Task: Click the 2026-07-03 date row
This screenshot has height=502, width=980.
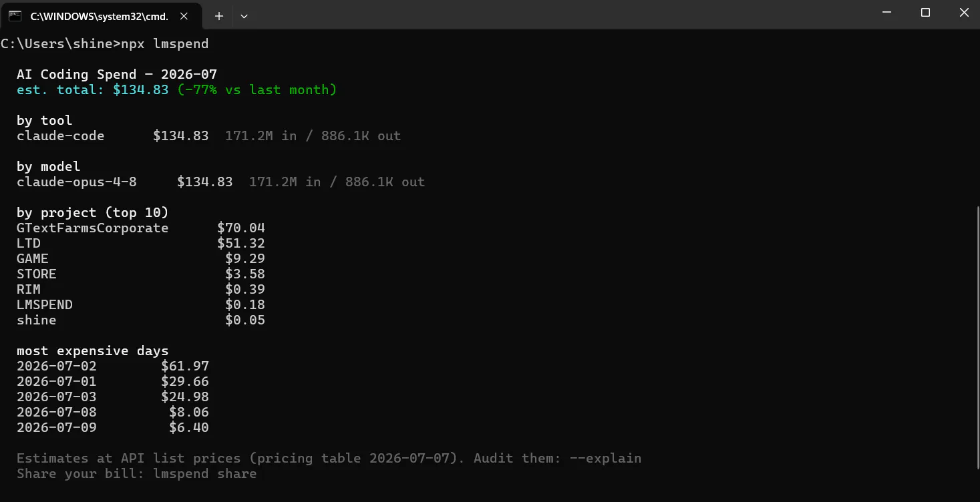Action: click(x=113, y=397)
